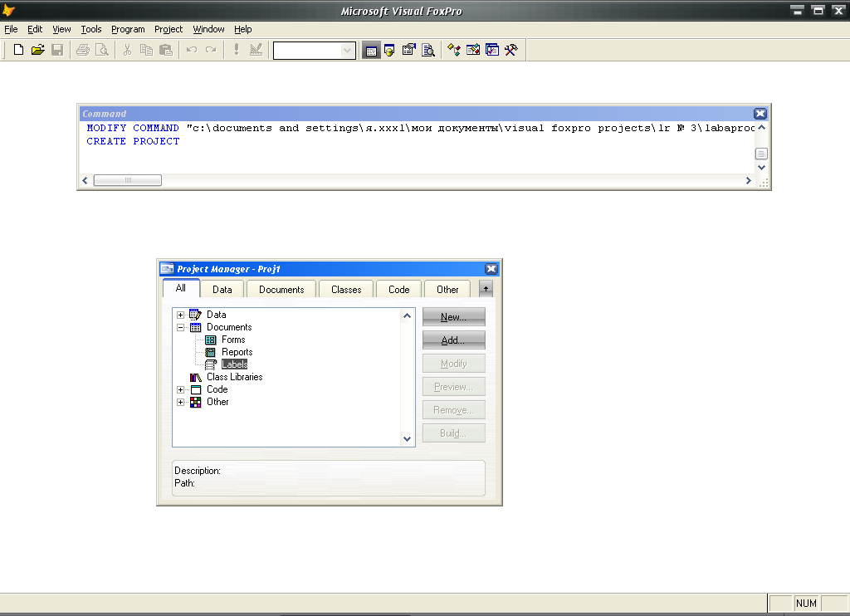This screenshot has width=850, height=616.
Task: Select the Labels tree item
Action: click(234, 364)
